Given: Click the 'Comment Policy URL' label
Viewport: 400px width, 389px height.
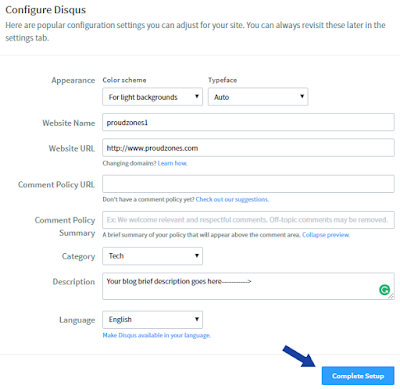Looking at the screenshot, I should click(x=56, y=185).
